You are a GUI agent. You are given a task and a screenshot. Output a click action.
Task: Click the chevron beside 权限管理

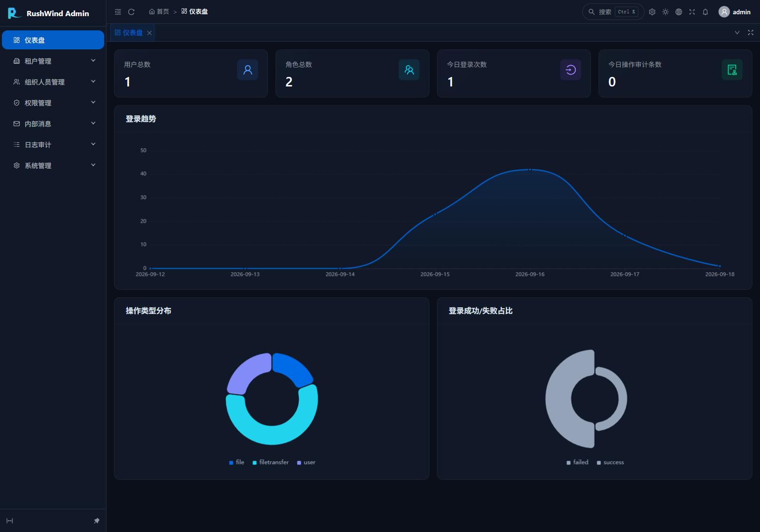93,102
